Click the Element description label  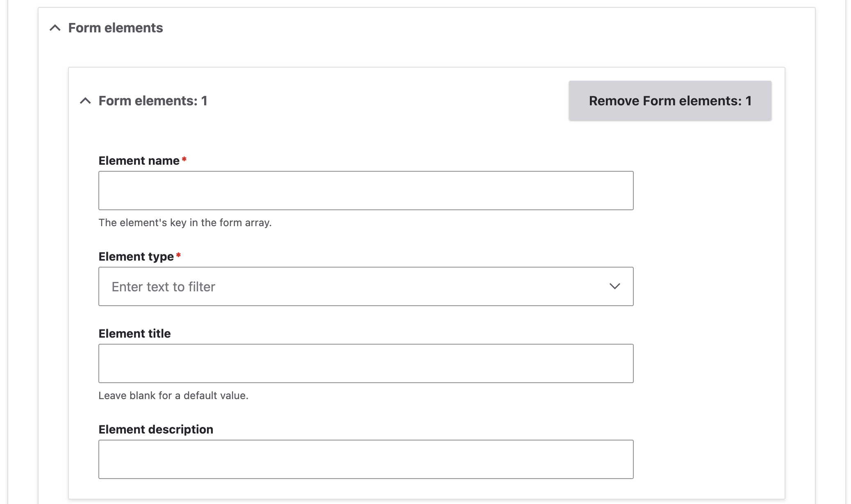[155, 429]
